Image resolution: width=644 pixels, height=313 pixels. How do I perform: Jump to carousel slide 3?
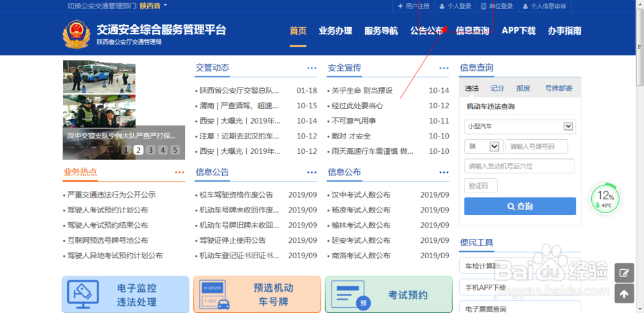pyautogui.click(x=151, y=150)
